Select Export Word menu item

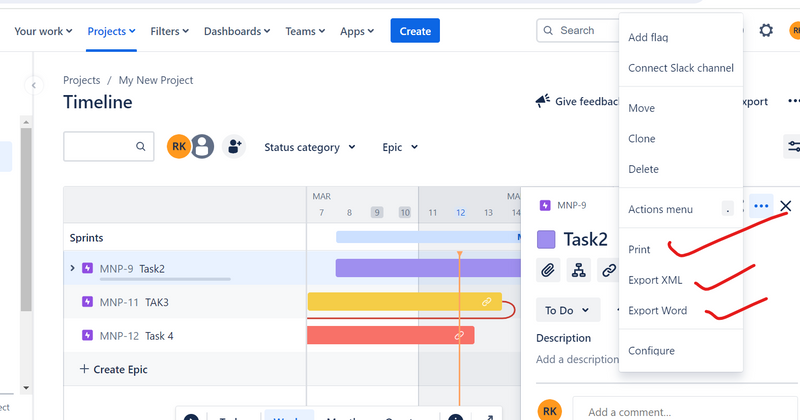681,310
